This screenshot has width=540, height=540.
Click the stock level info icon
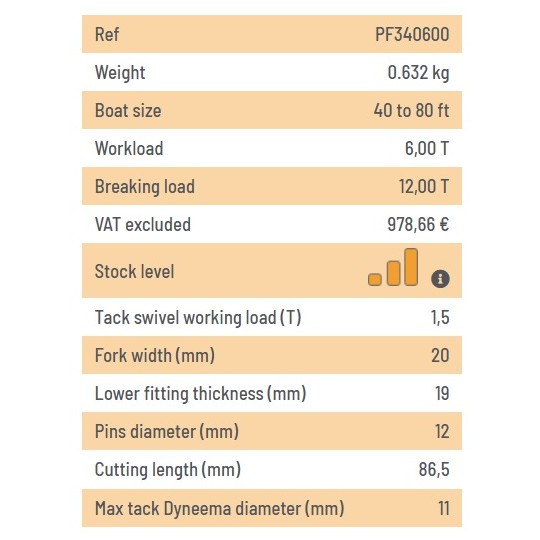tap(440, 278)
